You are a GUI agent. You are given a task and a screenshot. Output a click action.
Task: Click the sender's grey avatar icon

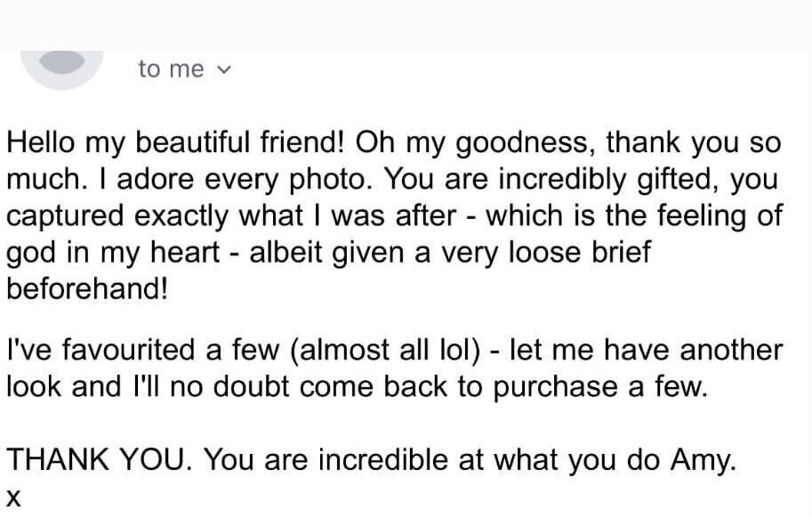pyautogui.click(x=62, y=69)
